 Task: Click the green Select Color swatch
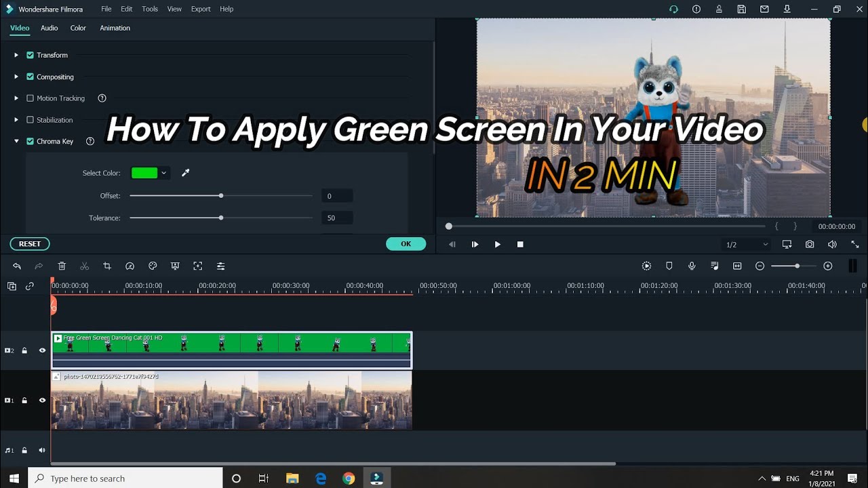[144, 173]
